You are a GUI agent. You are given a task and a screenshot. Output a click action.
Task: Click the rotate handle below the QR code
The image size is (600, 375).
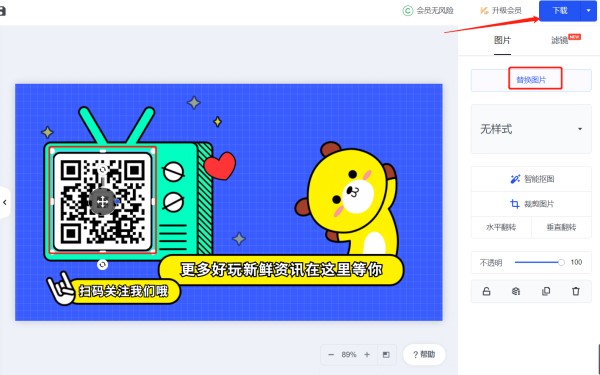click(x=102, y=264)
